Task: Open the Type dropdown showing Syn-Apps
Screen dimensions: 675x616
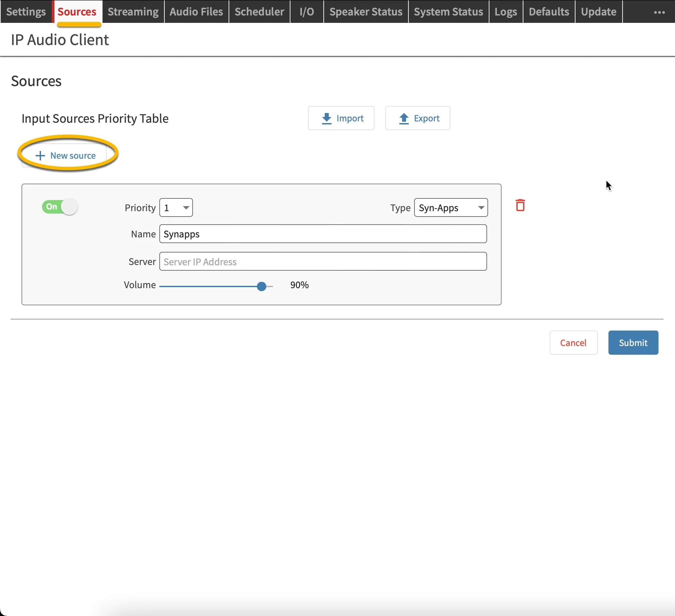Action: click(x=451, y=207)
